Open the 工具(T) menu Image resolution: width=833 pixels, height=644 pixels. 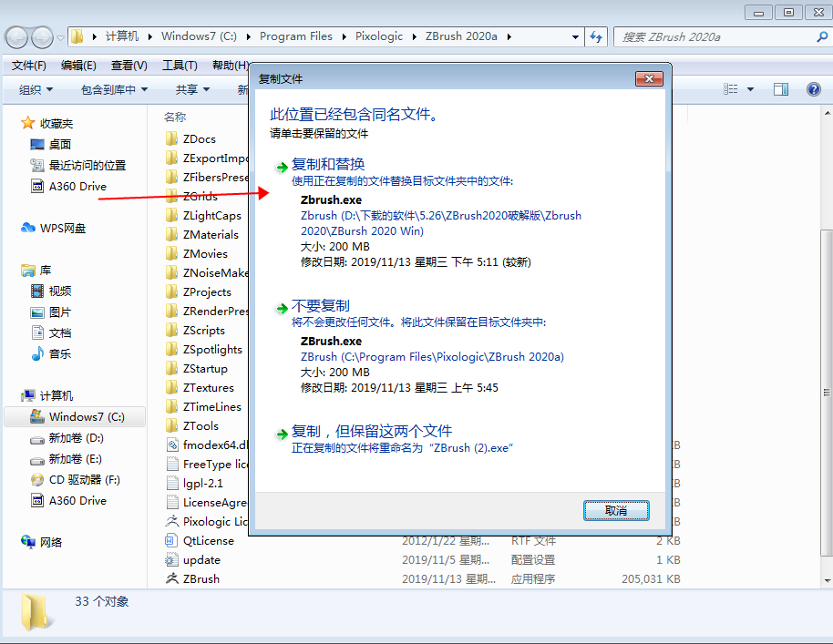180,66
